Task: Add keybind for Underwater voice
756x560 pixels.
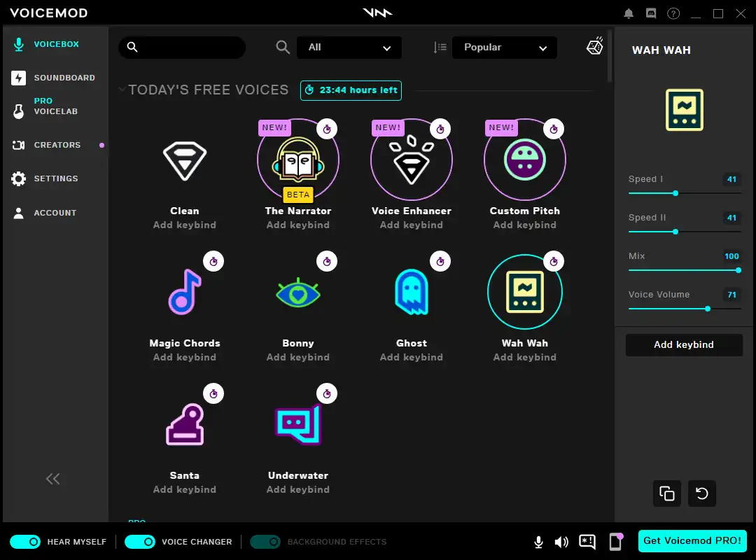Action: click(298, 489)
